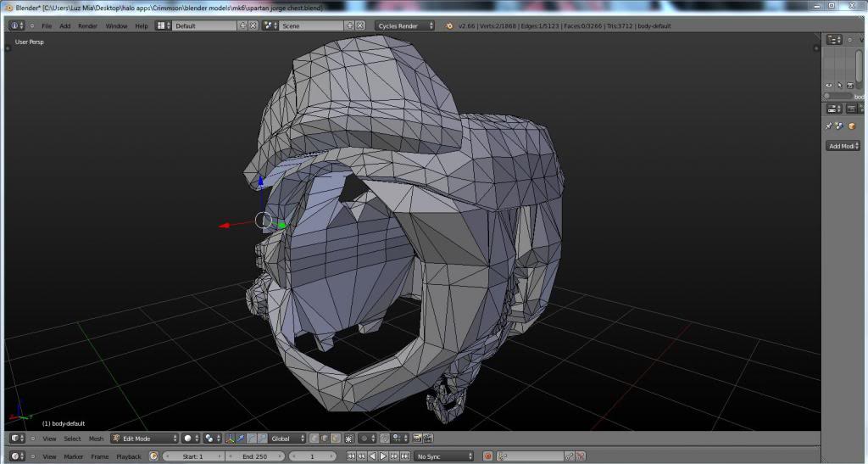Open the No Sync dropdown
The width and height of the screenshot is (868, 464).
click(x=444, y=457)
